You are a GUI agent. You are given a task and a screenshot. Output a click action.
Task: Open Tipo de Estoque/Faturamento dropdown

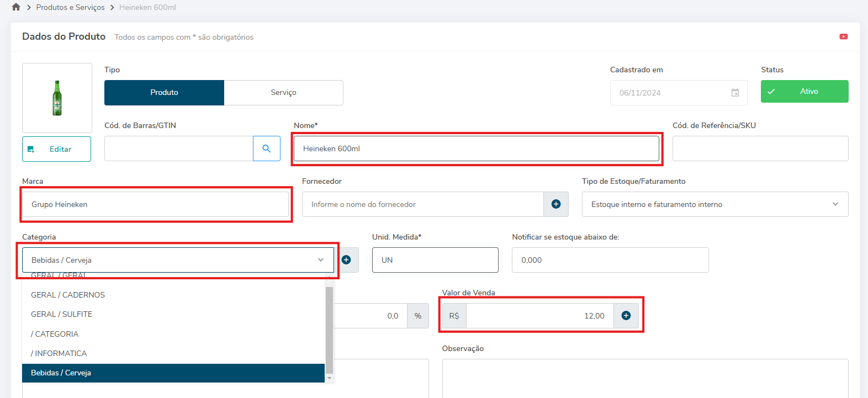point(715,204)
